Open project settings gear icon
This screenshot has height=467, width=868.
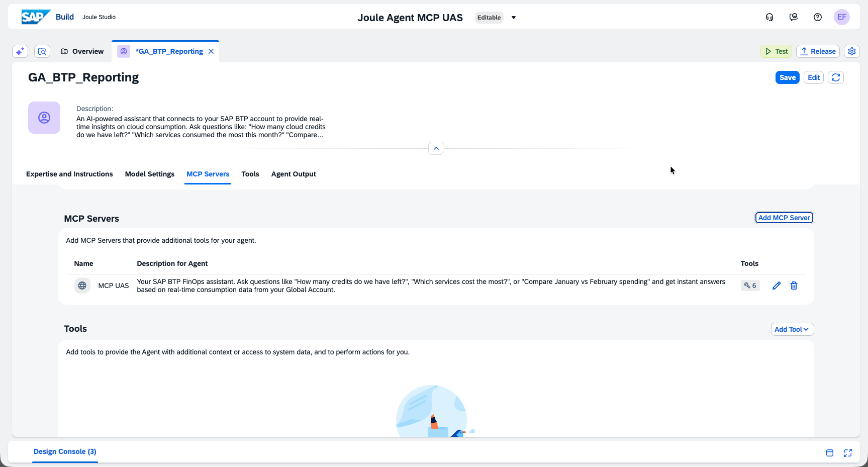[x=852, y=51]
